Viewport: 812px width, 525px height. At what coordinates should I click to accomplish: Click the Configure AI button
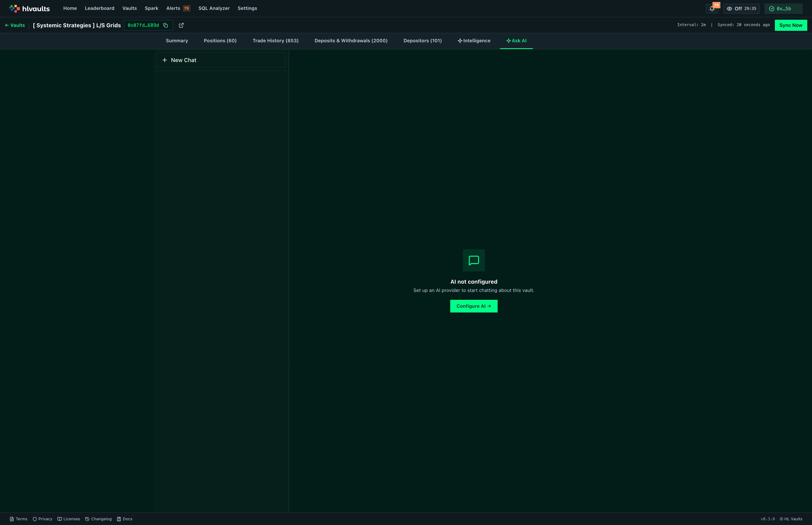(x=474, y=306)
